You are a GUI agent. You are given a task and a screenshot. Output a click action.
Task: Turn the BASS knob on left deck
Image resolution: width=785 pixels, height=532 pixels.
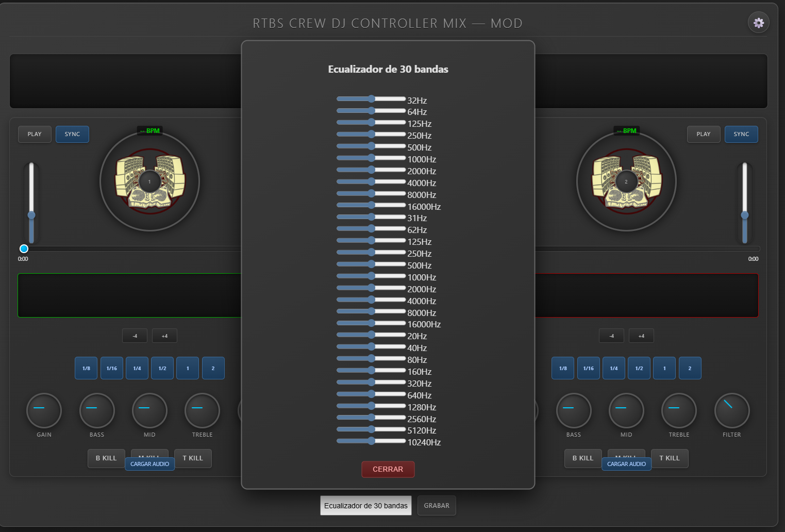(x=97, y=411)
